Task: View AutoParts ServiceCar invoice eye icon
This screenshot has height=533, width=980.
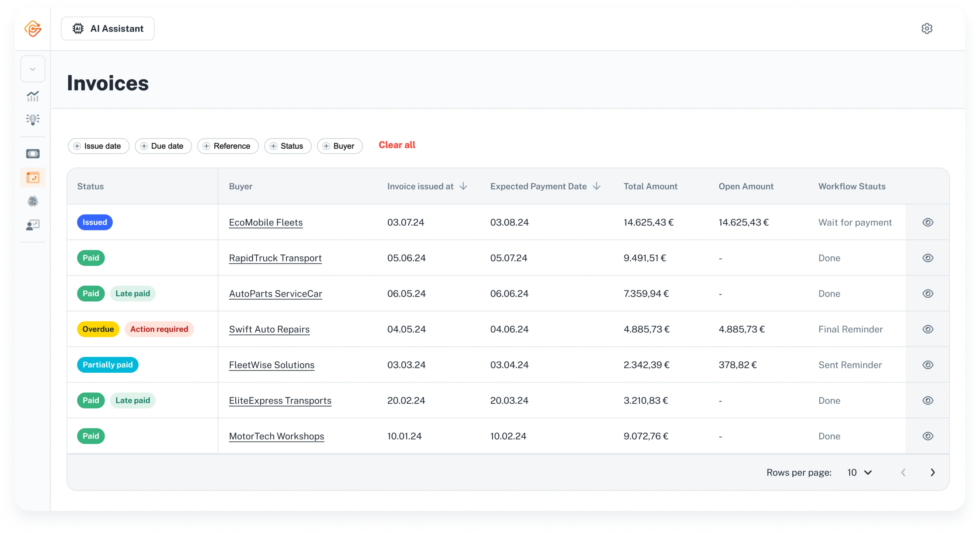Action: [928, 294]
